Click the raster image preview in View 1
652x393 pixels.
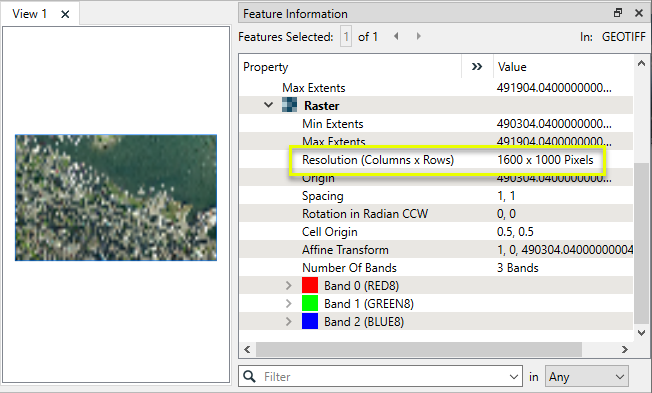click(x=116, y=198)
